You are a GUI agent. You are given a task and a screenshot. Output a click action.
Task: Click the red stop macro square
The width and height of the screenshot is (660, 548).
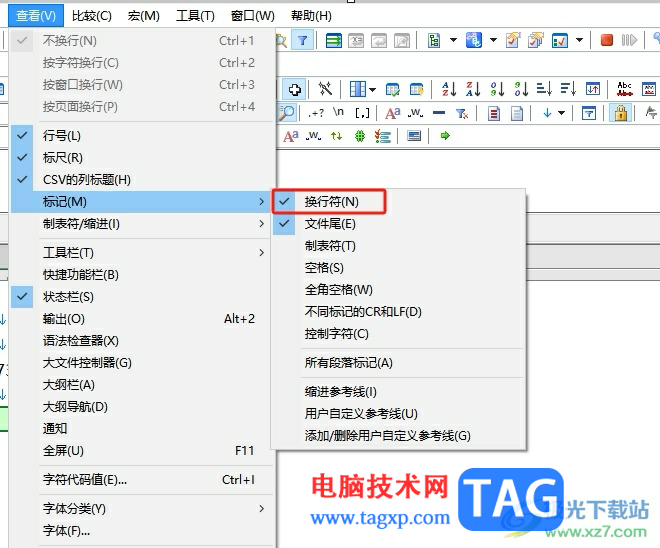[607, 40]
